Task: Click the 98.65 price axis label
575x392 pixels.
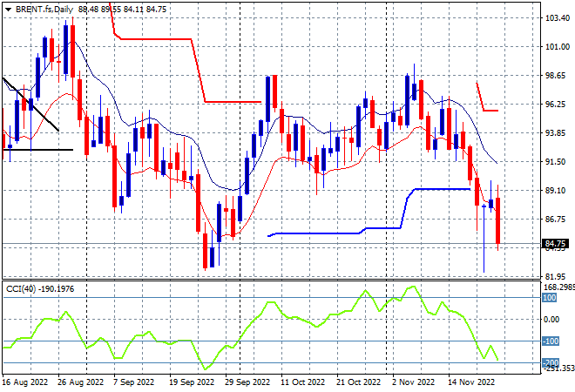Action: coord(556,75)
